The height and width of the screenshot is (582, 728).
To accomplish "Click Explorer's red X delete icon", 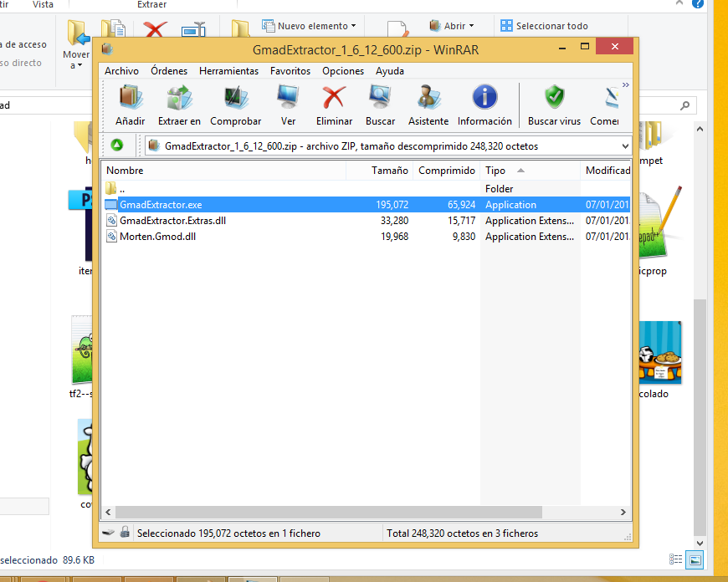I will pos(155,28).
